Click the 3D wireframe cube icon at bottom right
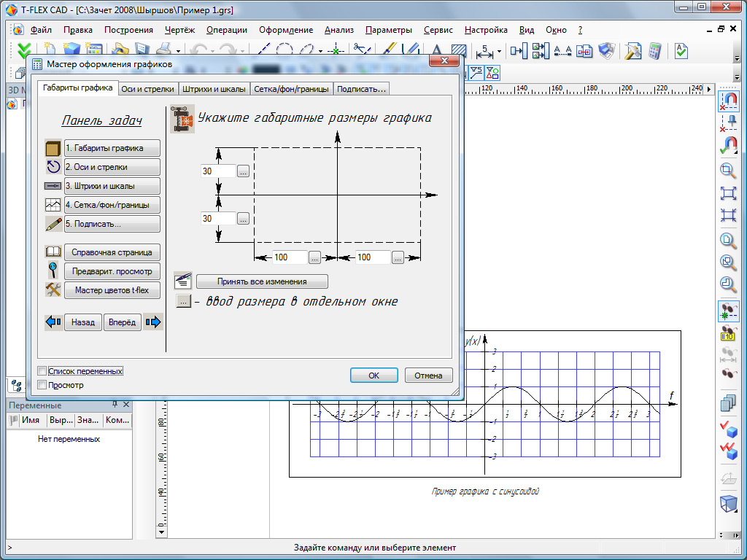The height and width of the screenshot is (560, 747). pyautogui.click(x=729, y=503)
